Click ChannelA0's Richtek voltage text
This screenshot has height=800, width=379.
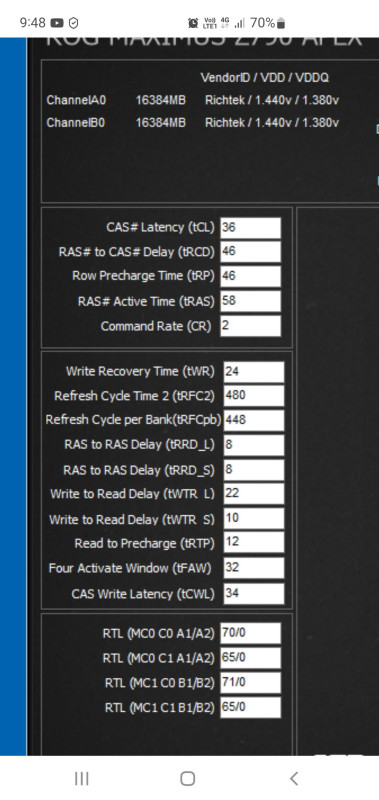point(272,101)
